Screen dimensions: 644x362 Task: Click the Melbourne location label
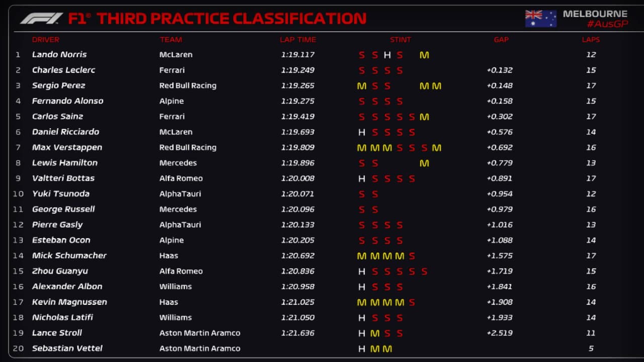(595, 14)
